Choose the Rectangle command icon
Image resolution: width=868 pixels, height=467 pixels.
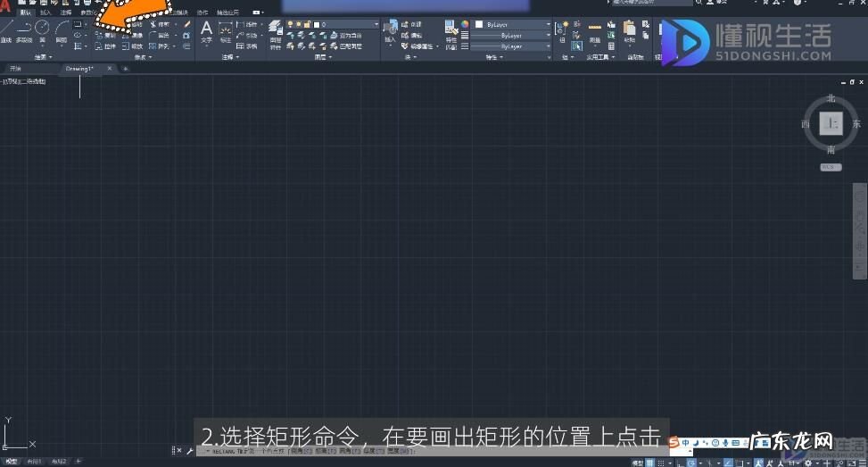[x=78, y=24]
